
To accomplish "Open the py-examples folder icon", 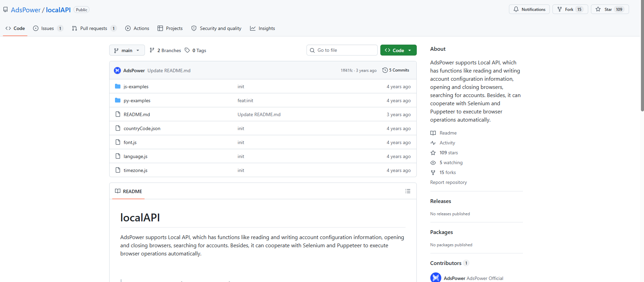I will [x=118, y=100].
